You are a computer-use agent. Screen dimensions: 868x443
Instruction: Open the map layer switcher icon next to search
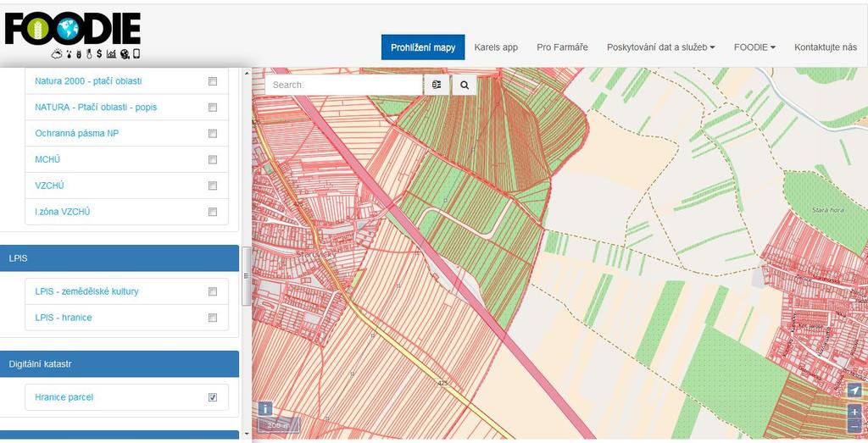coord(437,86)
